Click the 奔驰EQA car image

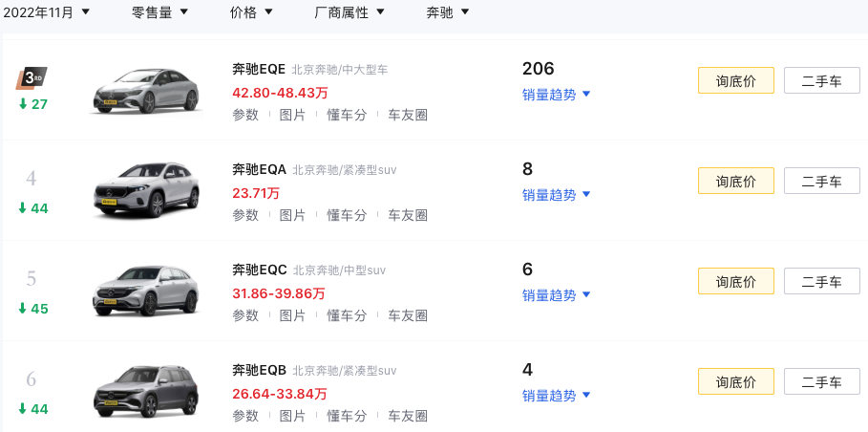[x=146, y=191]
